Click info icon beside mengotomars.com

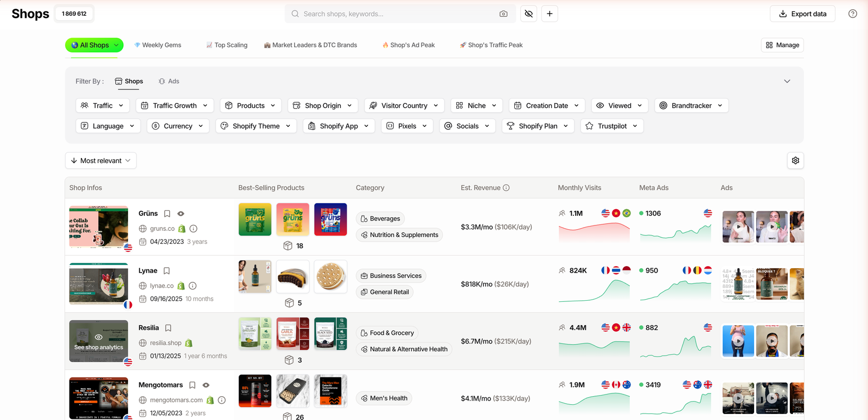(x=222, y=400)
